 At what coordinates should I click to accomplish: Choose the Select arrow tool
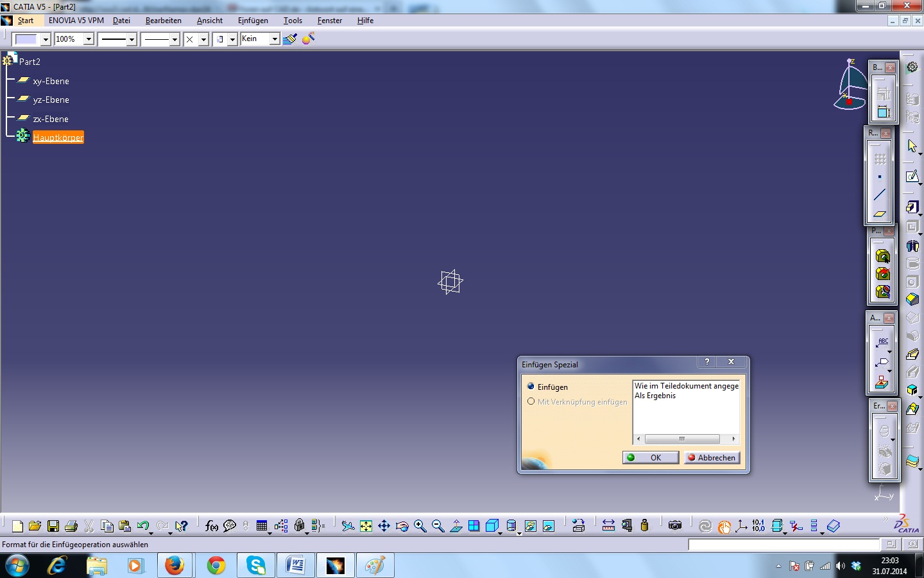click(912, 146)
